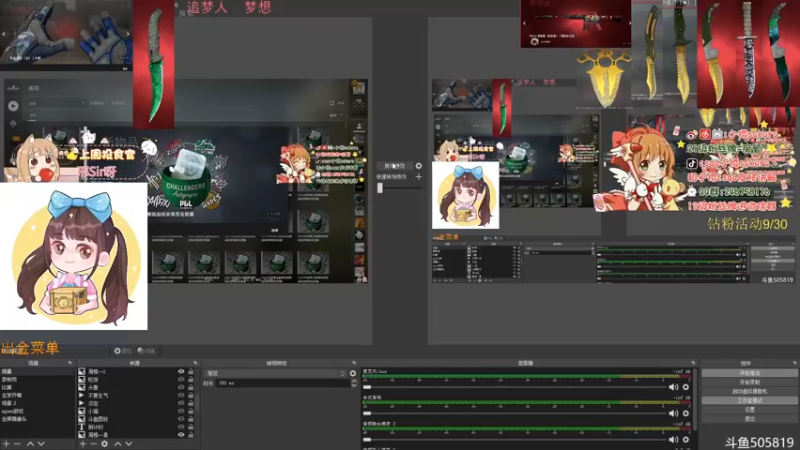Select the first 场景 scene
800x450 pixels.
coord(37,371)
